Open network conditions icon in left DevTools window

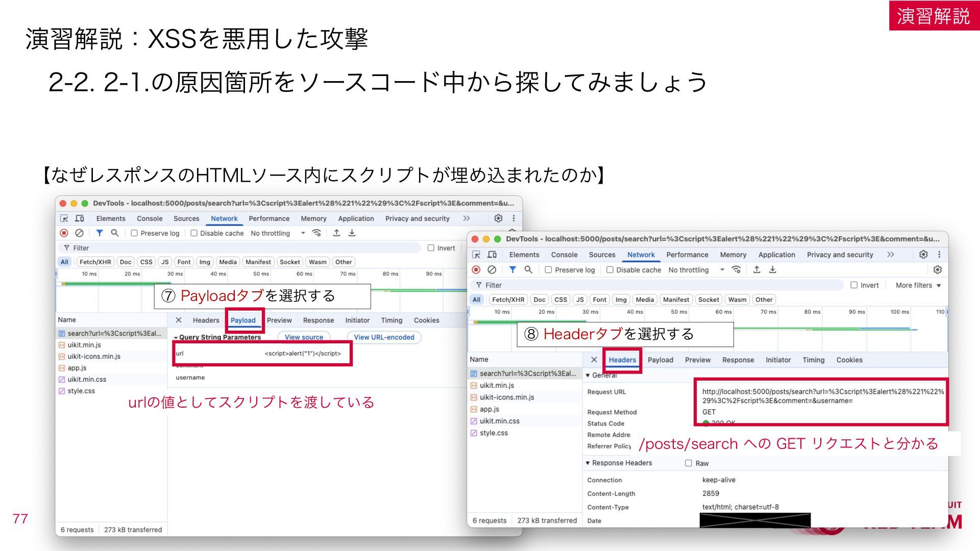[x=316, y=233]
